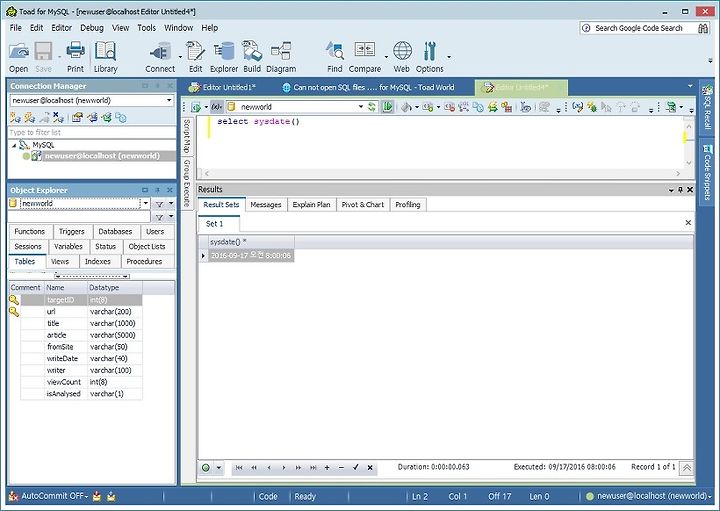
Task: Click the cancel edit X button
Action: coord(370,467)
